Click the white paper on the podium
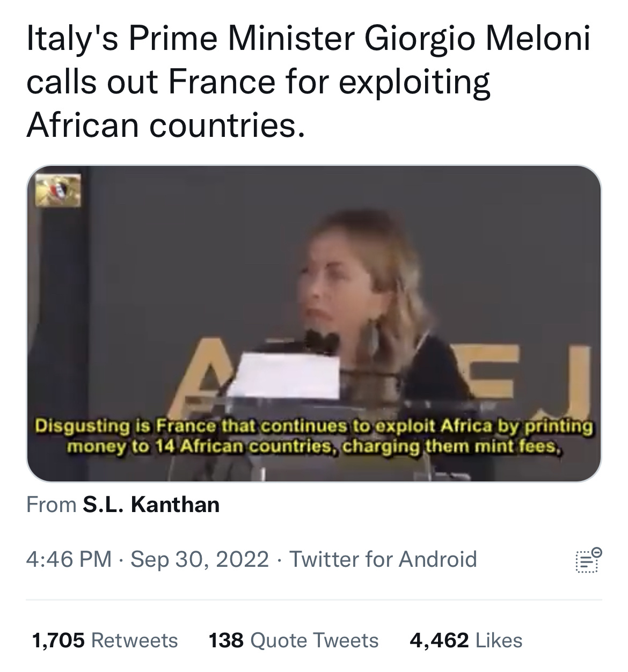This screenshot has width=628, height=672. click(x=290, y=375)
